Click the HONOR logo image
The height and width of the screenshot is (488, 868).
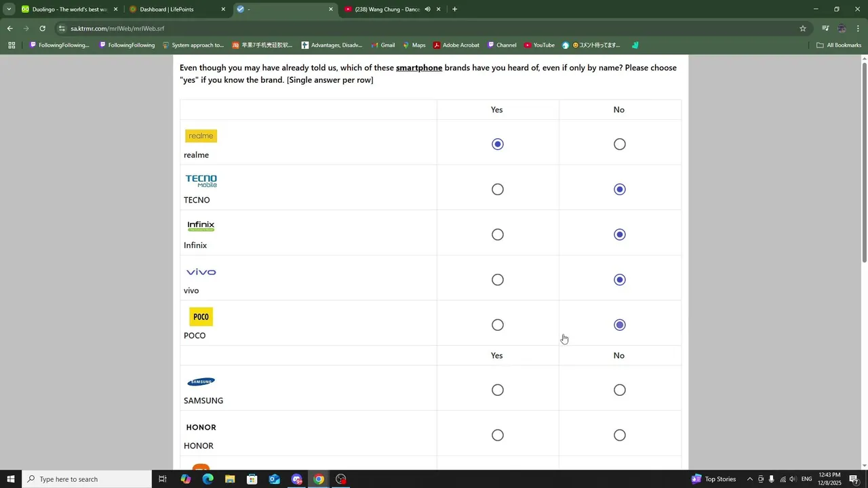[x=201, y=427]
